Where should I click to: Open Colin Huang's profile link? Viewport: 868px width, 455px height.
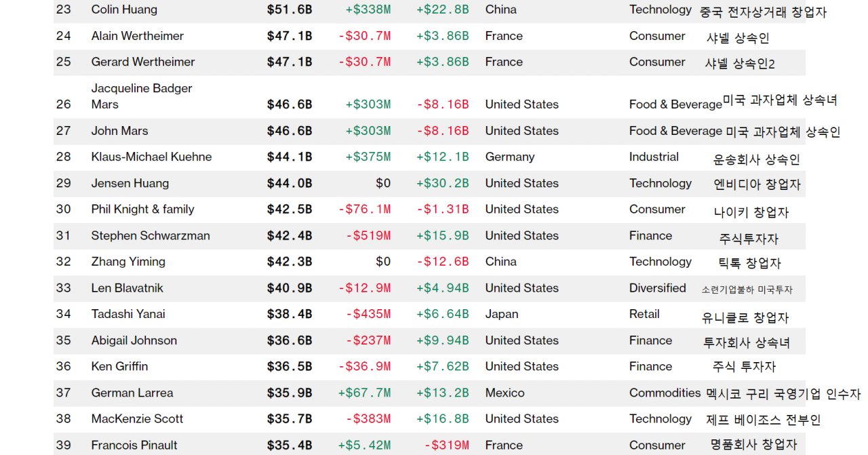point(124,9)
